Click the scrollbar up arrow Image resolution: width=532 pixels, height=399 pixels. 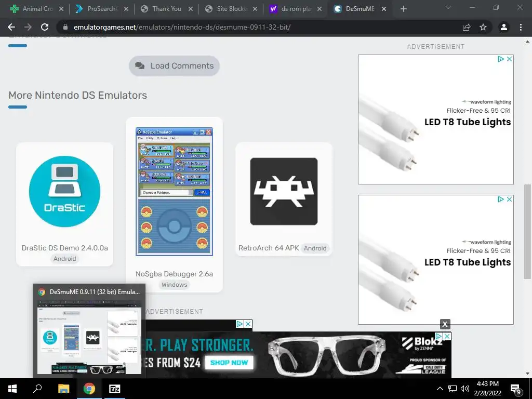(x=527, y=42)
